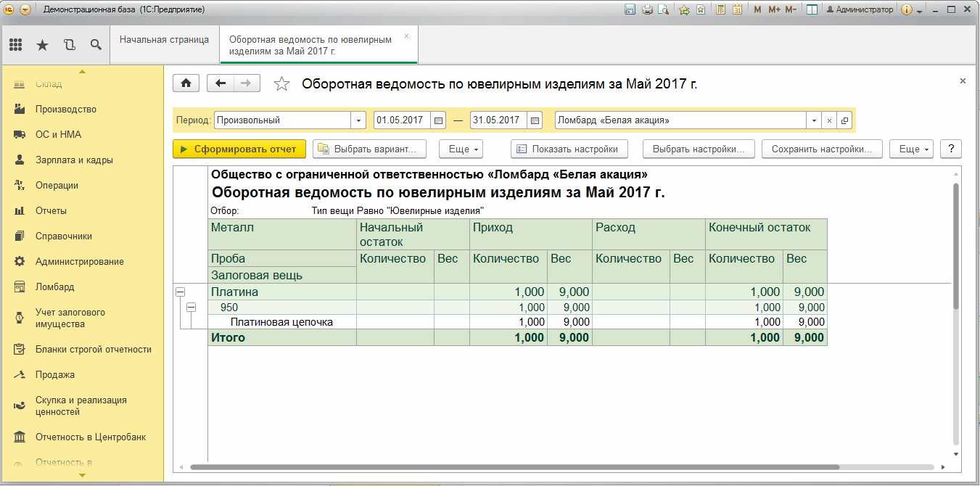
Task: Close the report form with X
Action: point(963,81)
